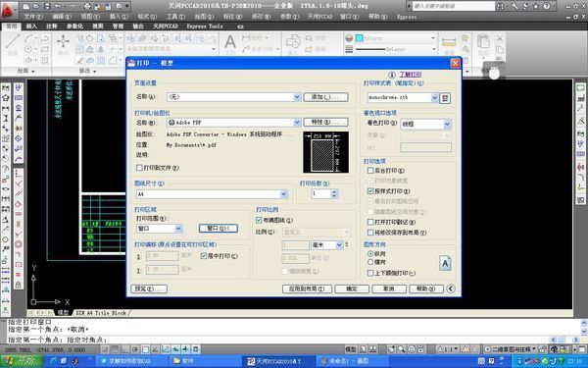Select the Move tool in the ribbon
Screen dimensions: 588x368
pyautogui.click(x=63, y=44)
